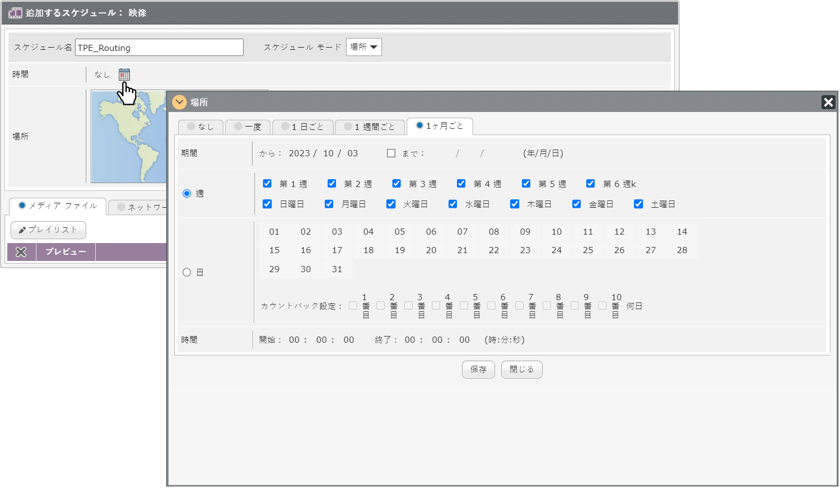Open the calendar icon next to 時間
Viewport: 840px width, 504px height.
[x=124, y=74]
